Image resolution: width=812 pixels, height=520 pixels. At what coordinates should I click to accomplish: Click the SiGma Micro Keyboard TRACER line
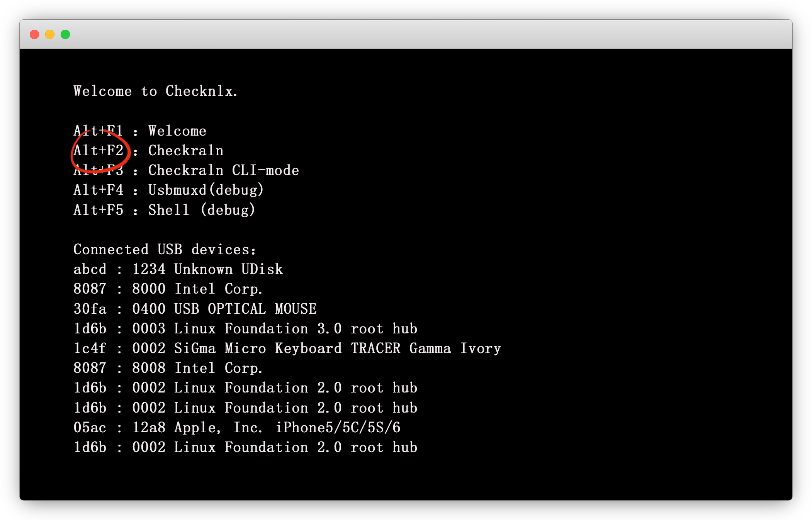(287, 348)
